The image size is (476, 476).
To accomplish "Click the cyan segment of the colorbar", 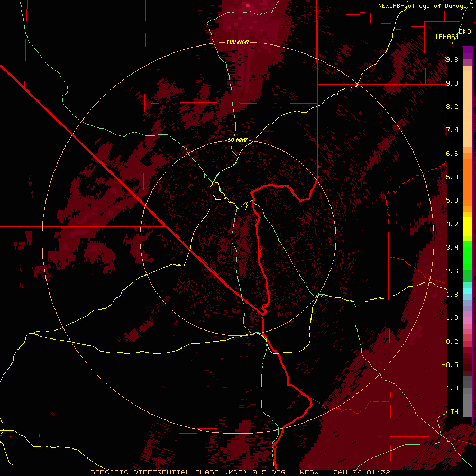I will (467, 290).
